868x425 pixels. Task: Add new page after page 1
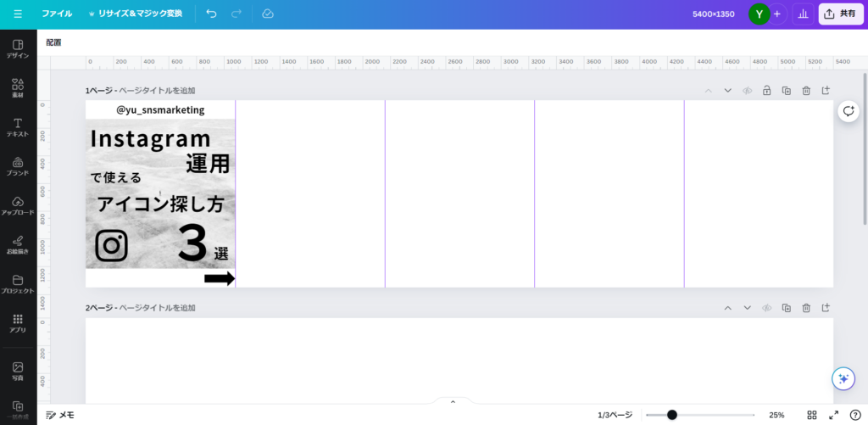point(826,90)
